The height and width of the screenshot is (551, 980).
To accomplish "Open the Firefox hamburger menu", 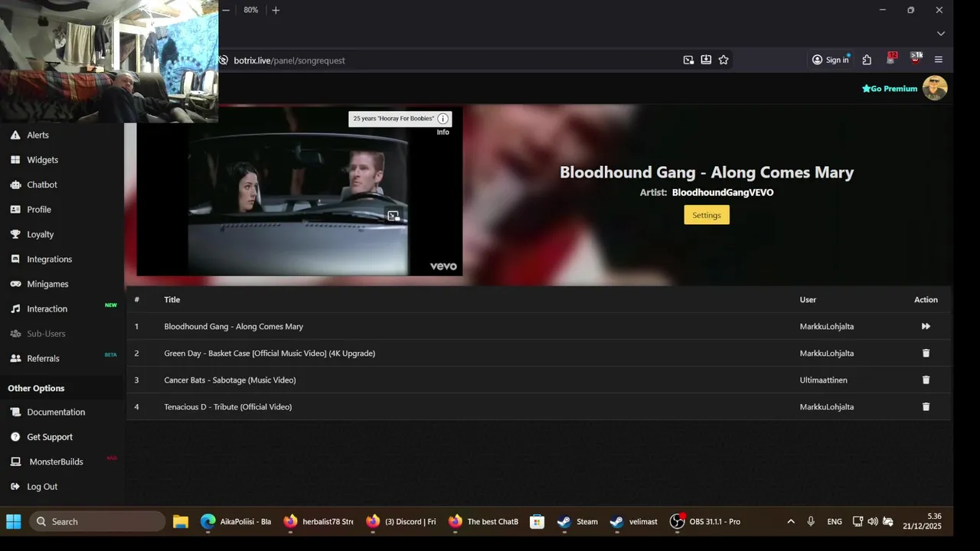I will (939, 60).
